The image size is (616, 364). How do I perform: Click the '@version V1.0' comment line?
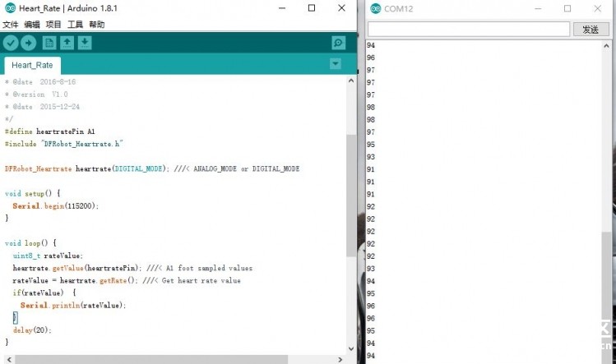click(x=36, y=94)
